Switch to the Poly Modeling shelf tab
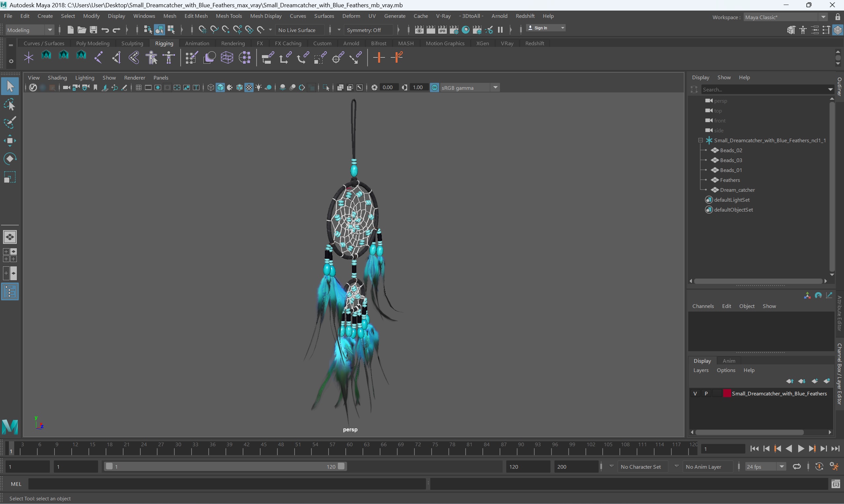The width and height of the screenshot is (844, 504). 93,43
